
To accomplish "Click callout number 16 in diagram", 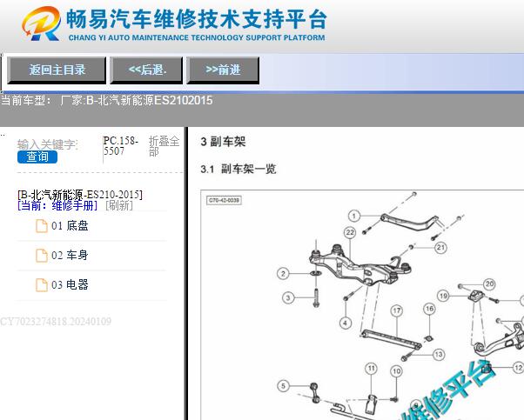I will 429,309.
